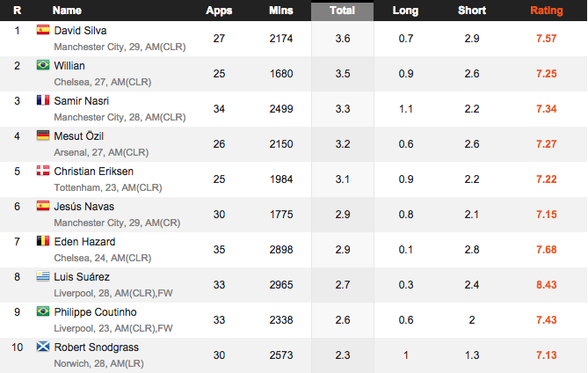This screenshot has height=373, width=588.
Task: Sort by the Apps column header
Action: pyautogui.click(x=219, y=11)
